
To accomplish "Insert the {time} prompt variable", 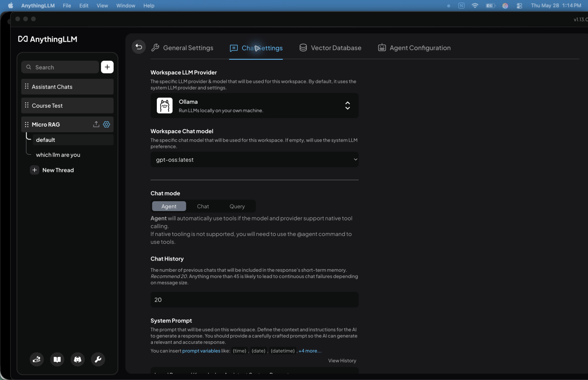I will click(240, 351).
